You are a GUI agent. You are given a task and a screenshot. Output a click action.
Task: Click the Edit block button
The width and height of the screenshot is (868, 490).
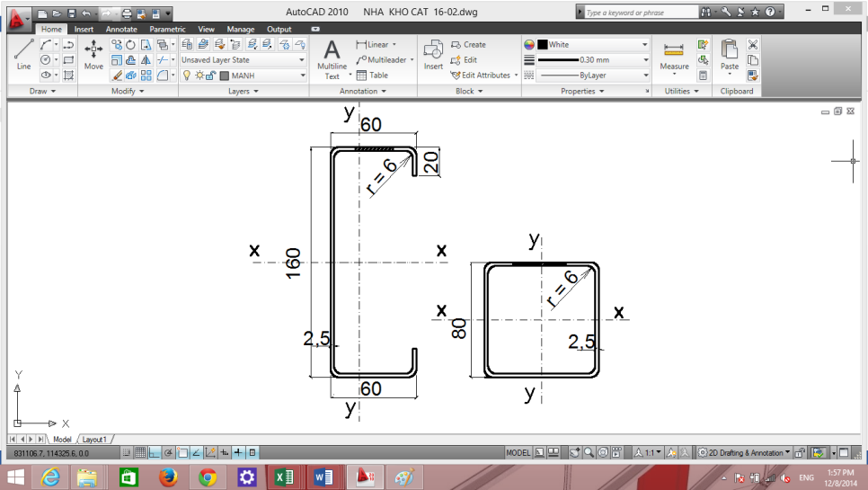[x=464, y=60]
